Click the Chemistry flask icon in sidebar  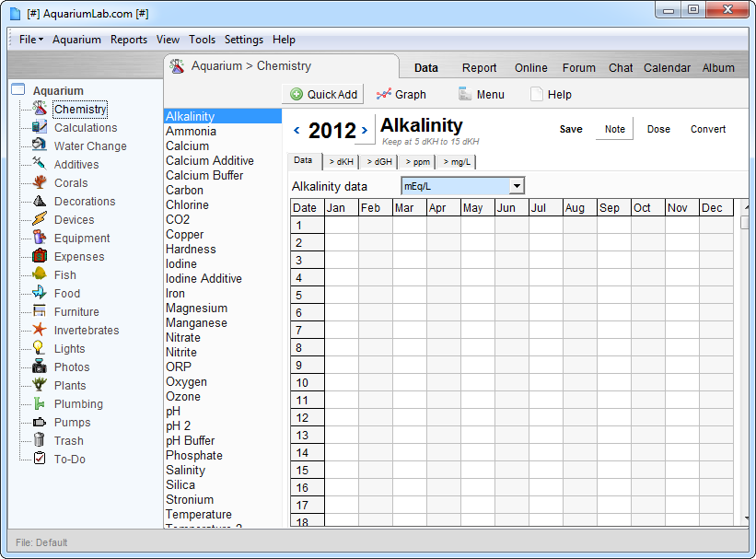coord(40,109)
